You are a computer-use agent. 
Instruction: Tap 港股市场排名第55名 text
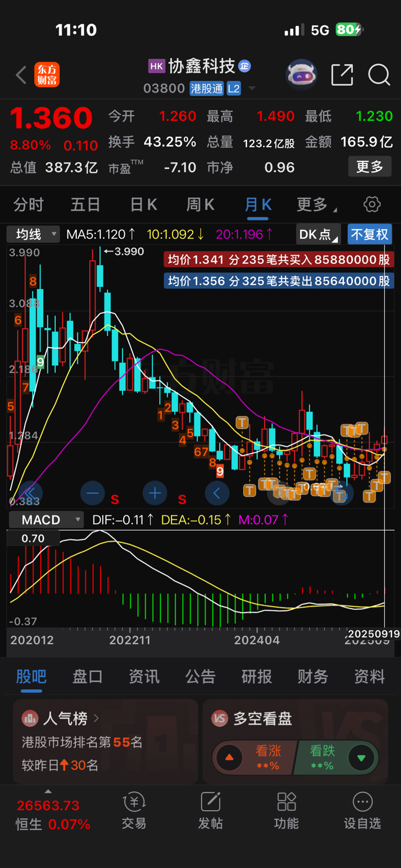pyautogui.click(x=82, y=742)
